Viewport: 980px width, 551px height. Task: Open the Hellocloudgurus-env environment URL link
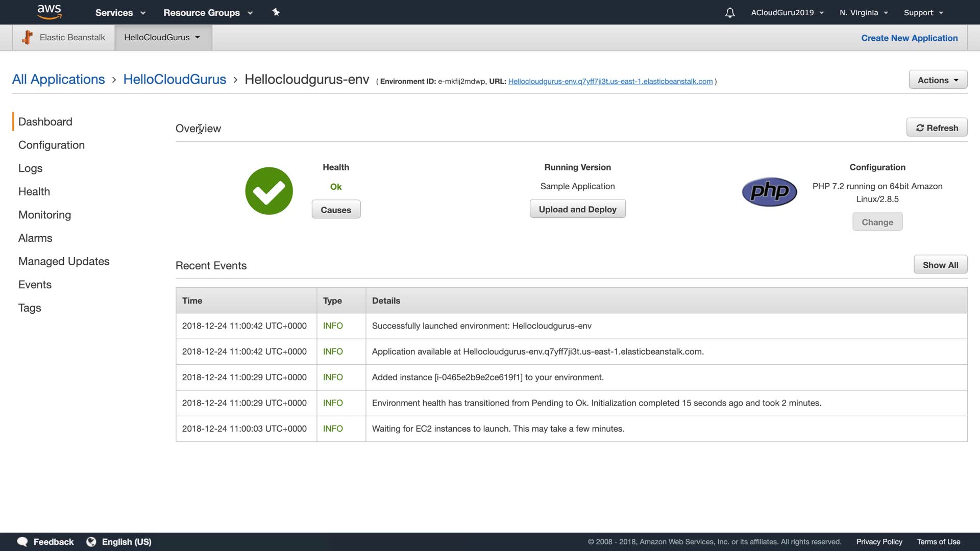coord(610,82)
